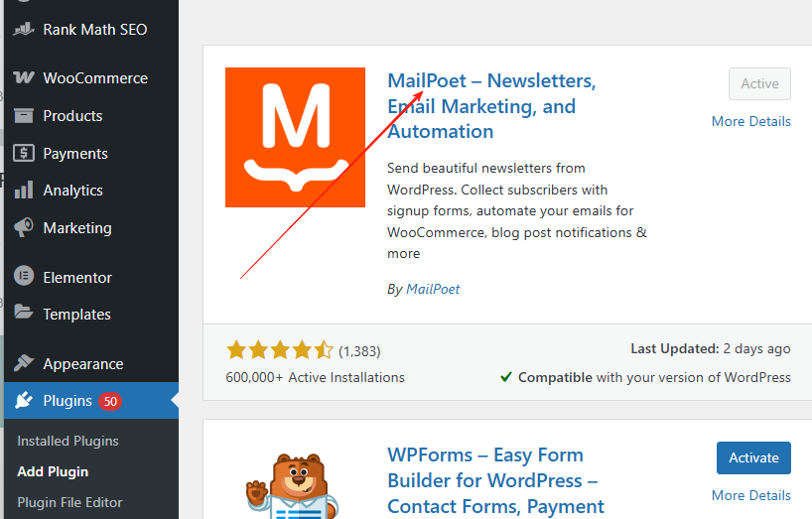Click the Elementor logo icon
The image size is (812, 519).
[24, 278]
